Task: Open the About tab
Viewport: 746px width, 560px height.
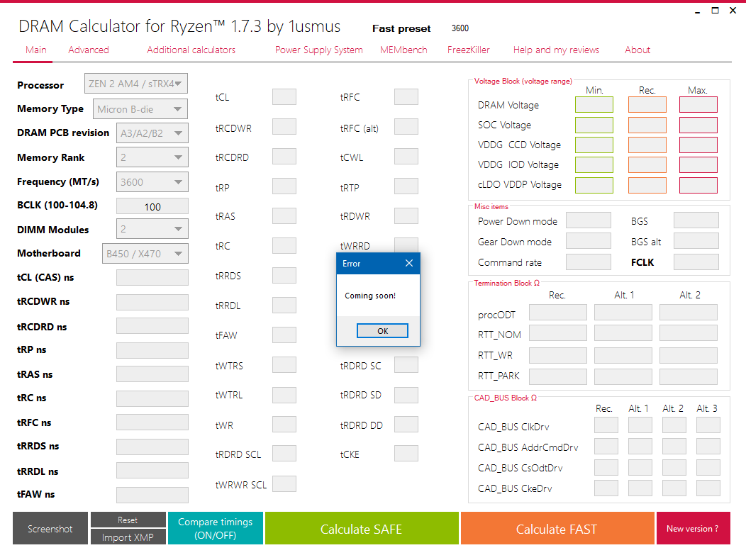Action: click(x=637, y=50)
